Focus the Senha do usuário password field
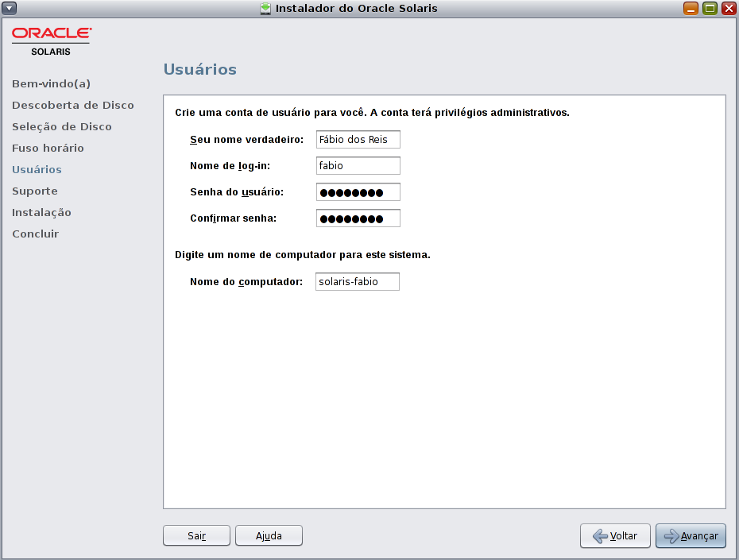Image resolution: width=739 pixels, height=560 pixels. click(x=358, y=192)
